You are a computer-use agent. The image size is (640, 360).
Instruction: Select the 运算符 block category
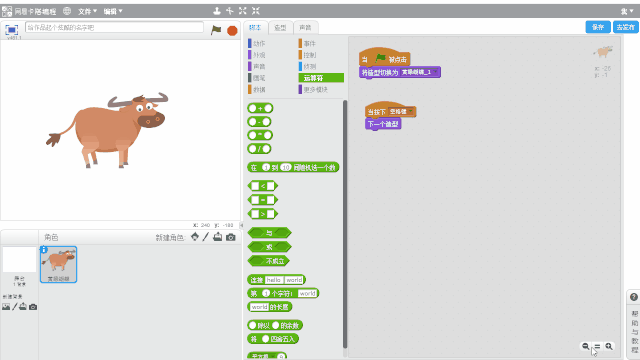coord(321,78)
